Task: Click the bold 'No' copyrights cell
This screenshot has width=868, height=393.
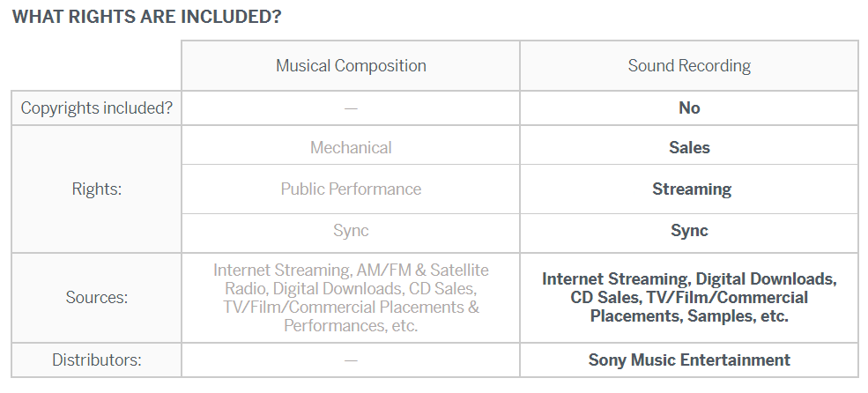Action: [689, 108]
